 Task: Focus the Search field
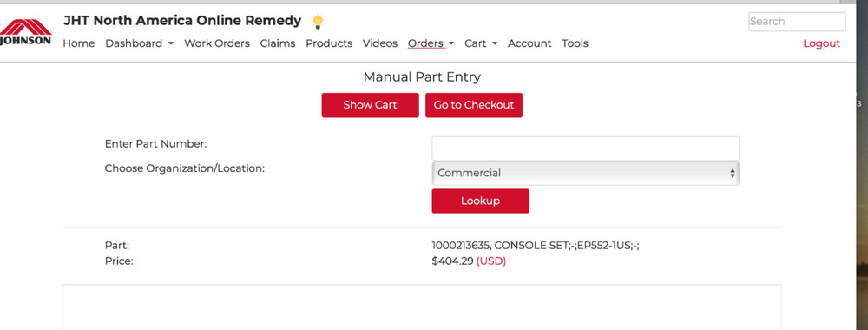pos(797,22)
